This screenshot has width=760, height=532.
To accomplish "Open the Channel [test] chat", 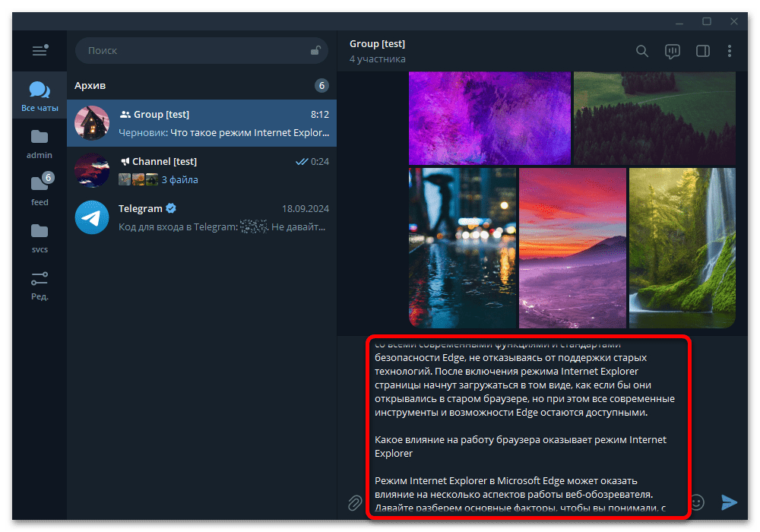I will (201, 170).
